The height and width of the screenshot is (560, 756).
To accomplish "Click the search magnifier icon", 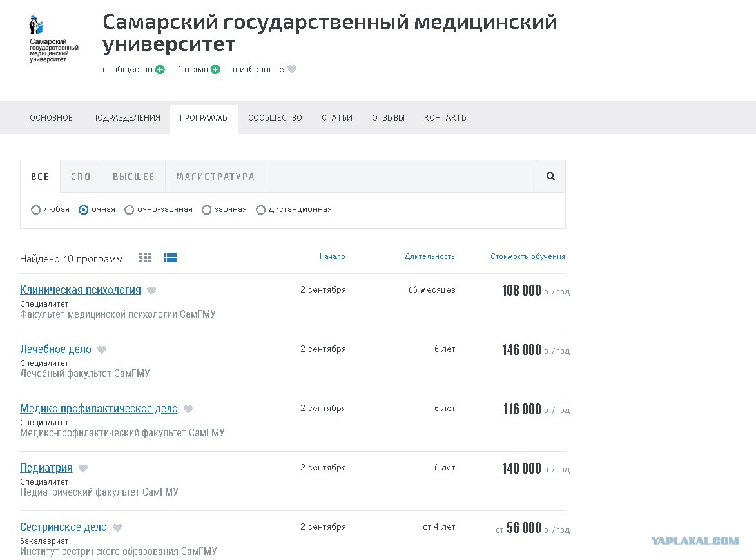I will click(x=550, y=177).
